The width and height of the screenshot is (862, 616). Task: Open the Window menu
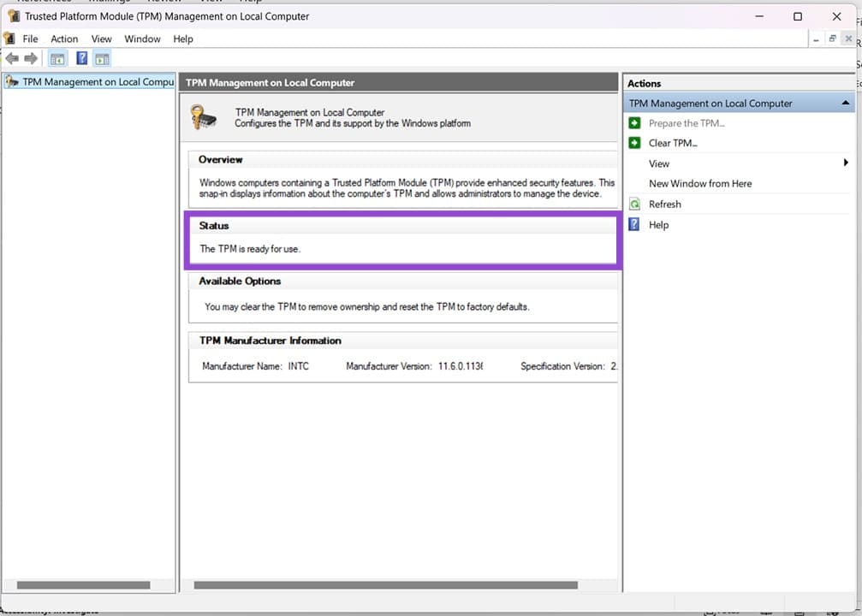pyautogui.click(x=142, y=38)
